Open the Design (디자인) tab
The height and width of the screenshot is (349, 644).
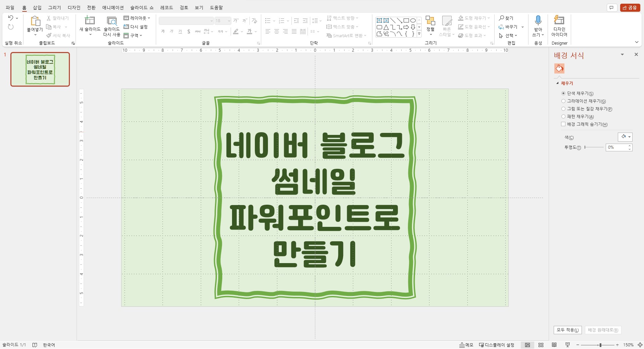pyautogui.click(x=74, y=8)
